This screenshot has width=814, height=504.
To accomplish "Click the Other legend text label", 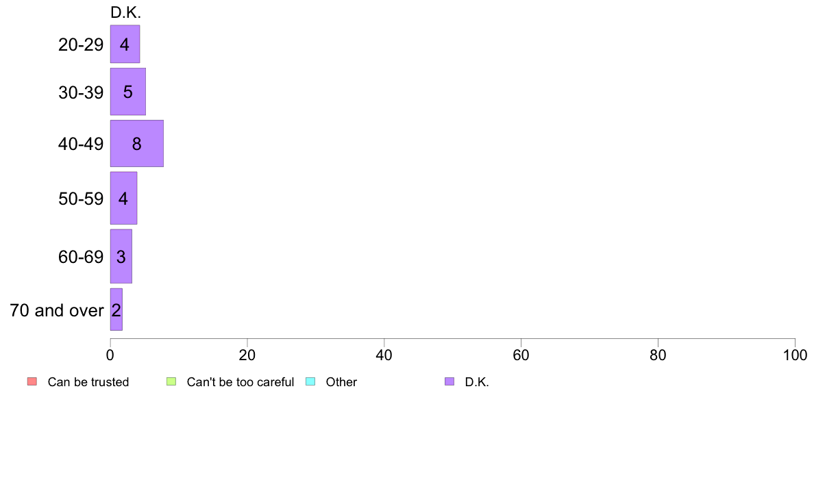I will tap(342, 382).
